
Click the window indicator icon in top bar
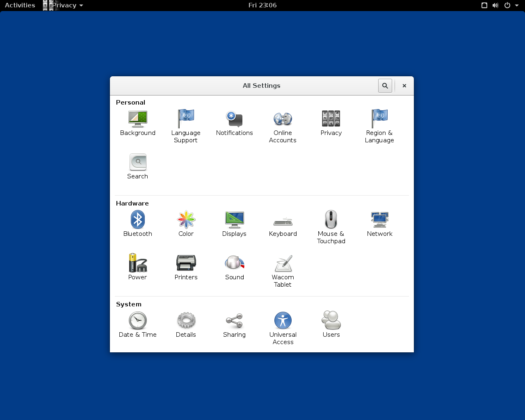coord(484,5)
